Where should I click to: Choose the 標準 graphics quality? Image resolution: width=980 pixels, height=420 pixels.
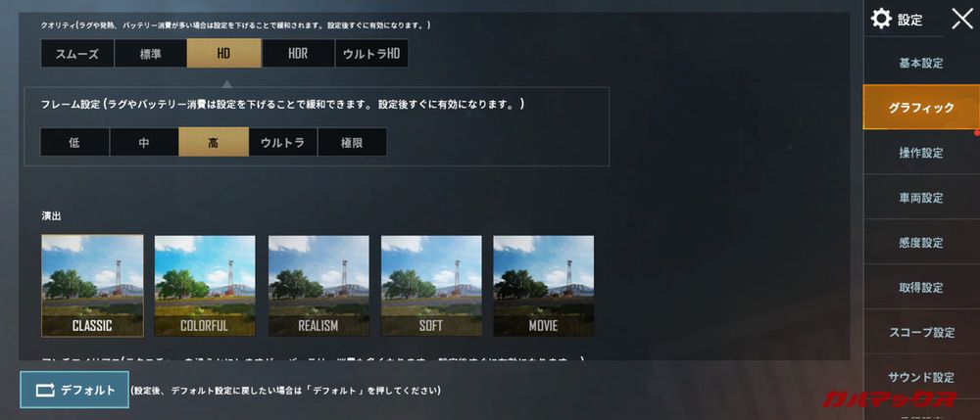(151, 53)
